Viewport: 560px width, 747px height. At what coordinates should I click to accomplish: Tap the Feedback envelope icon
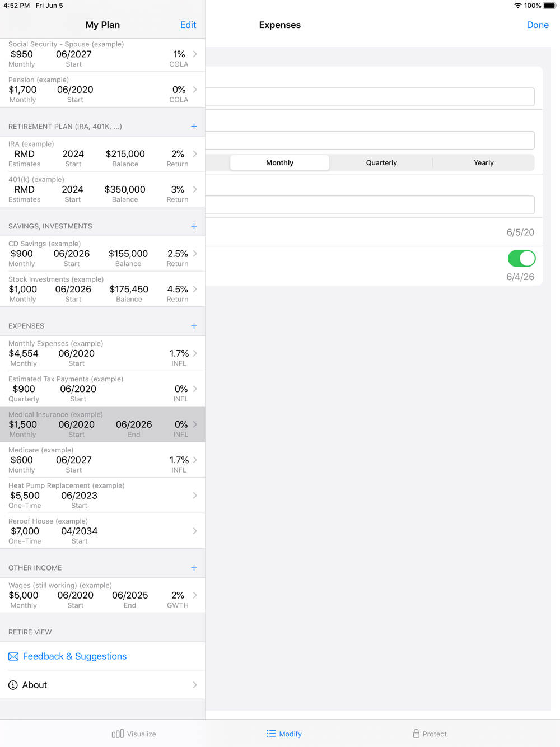click(13, 656)
